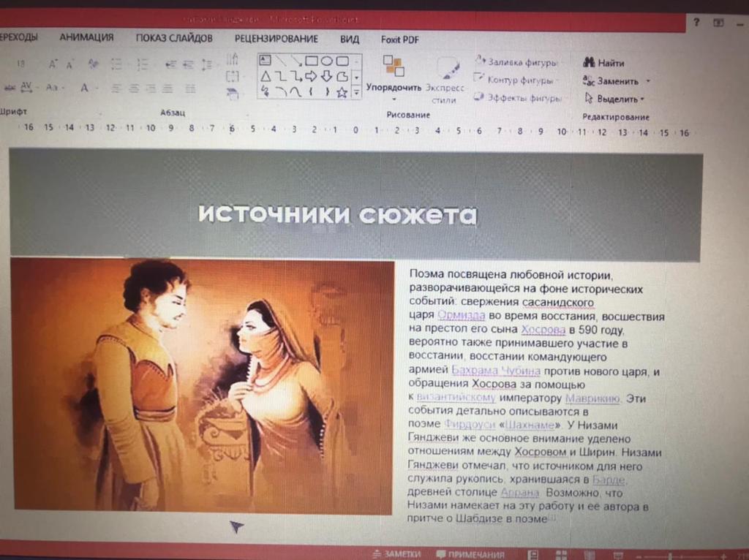This screenshot has height=560, width=749.
Task: Select the elbow connector shape
Action: tap(281, 76)
